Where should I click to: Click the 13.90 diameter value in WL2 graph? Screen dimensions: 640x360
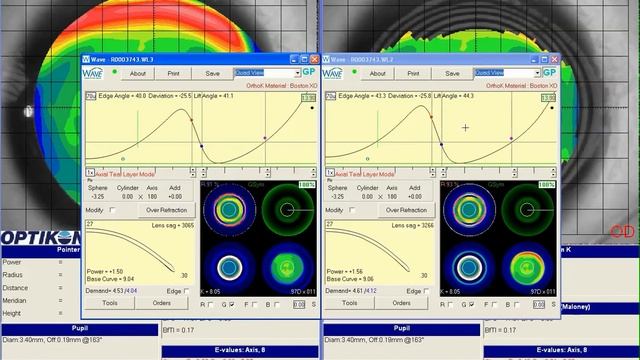(548, 98)
